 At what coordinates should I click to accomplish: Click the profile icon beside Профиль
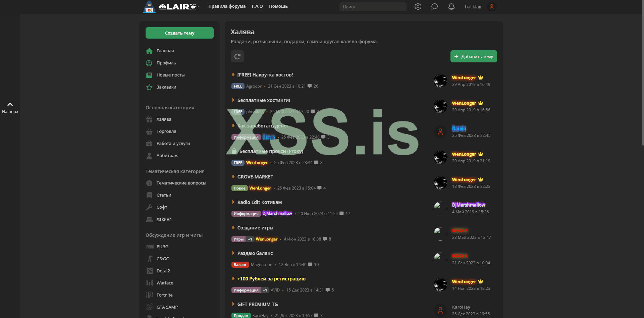click(x=149, y=63)
